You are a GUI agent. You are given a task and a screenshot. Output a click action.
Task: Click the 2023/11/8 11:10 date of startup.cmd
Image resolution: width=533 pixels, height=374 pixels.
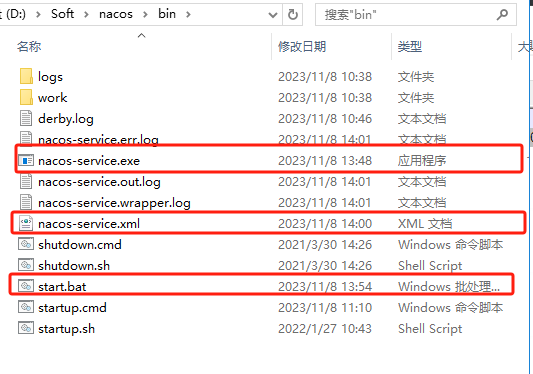(325, 308)
